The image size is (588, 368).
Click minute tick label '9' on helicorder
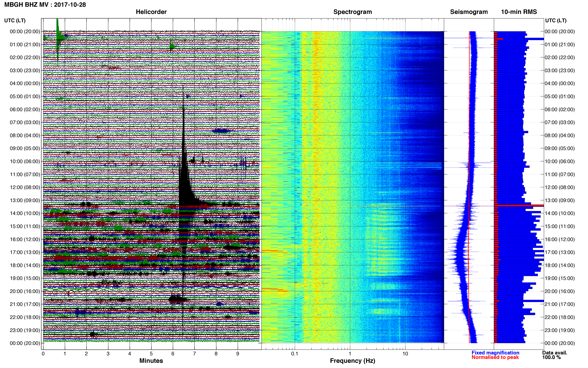pos(237,354)
